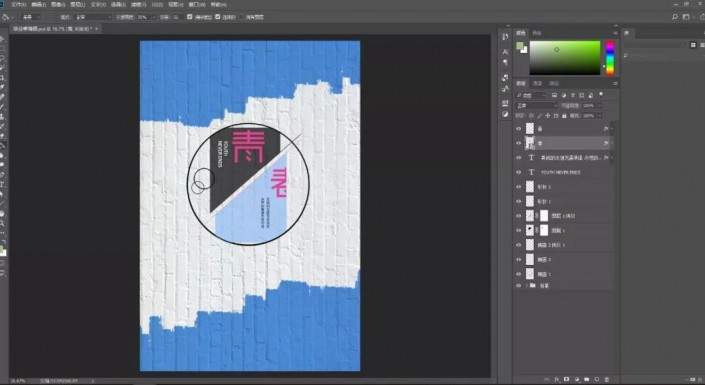Click the lock transparent pixels icon
This screenshot has width=705, height=385.
pyautogui.click(x=531, y=116)
